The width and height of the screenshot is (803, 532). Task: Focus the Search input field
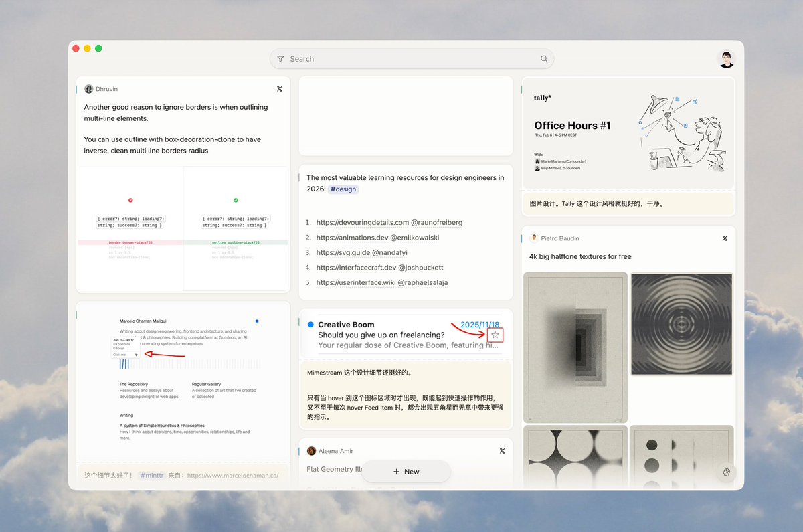pos(412,59)
